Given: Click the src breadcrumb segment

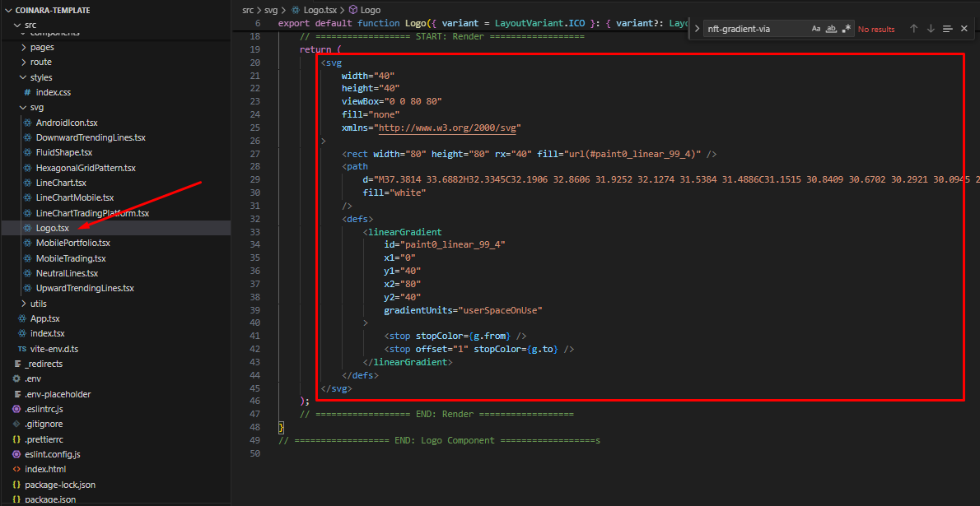Looking at the screenshot, I should click(x=248, y=10).
